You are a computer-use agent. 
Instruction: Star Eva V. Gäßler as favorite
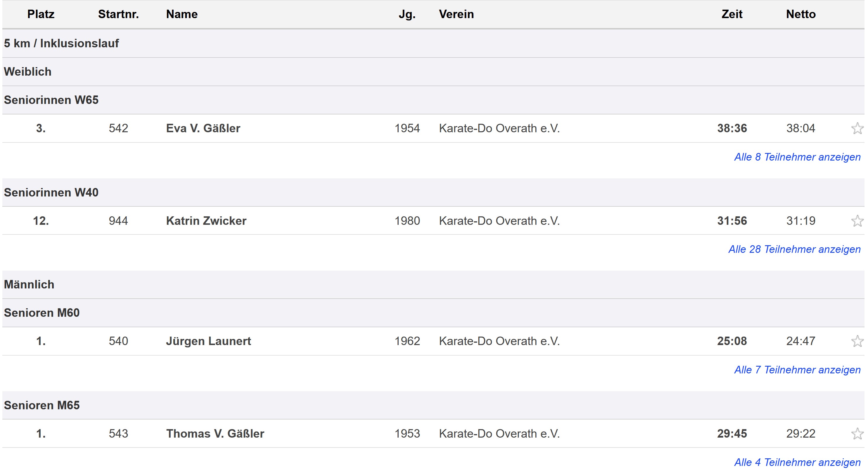point(857,128)
